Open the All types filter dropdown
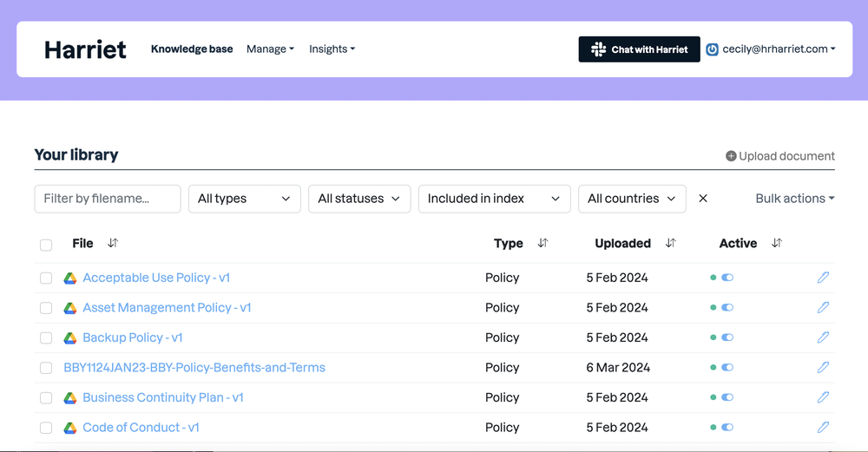868x452 pixels. [244, 199]
